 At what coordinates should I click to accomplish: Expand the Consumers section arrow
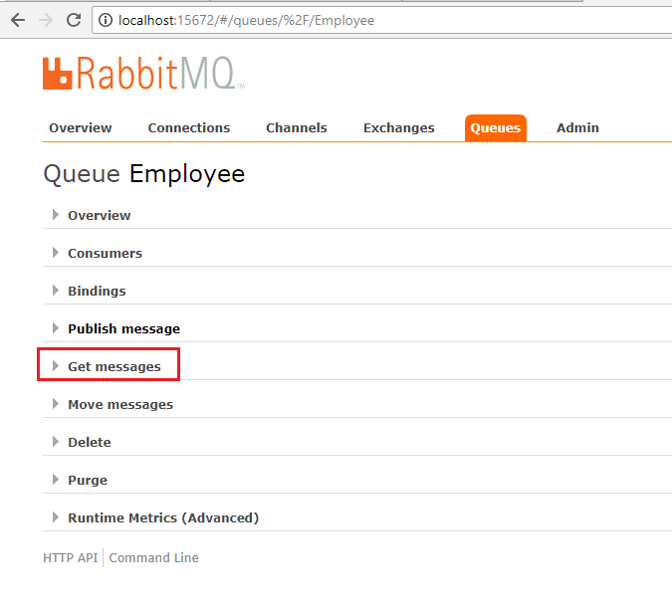[56, 253]
